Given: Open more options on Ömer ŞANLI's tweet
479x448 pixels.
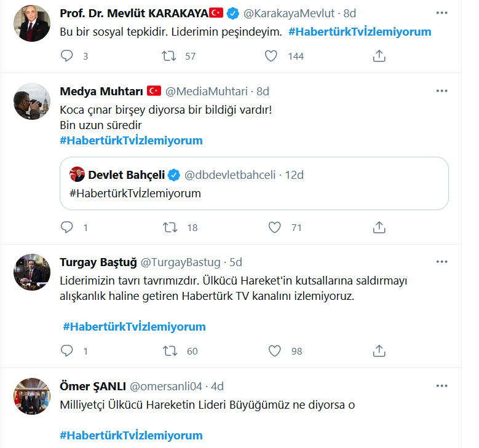Looking at the screenshot, I should 441,386.
